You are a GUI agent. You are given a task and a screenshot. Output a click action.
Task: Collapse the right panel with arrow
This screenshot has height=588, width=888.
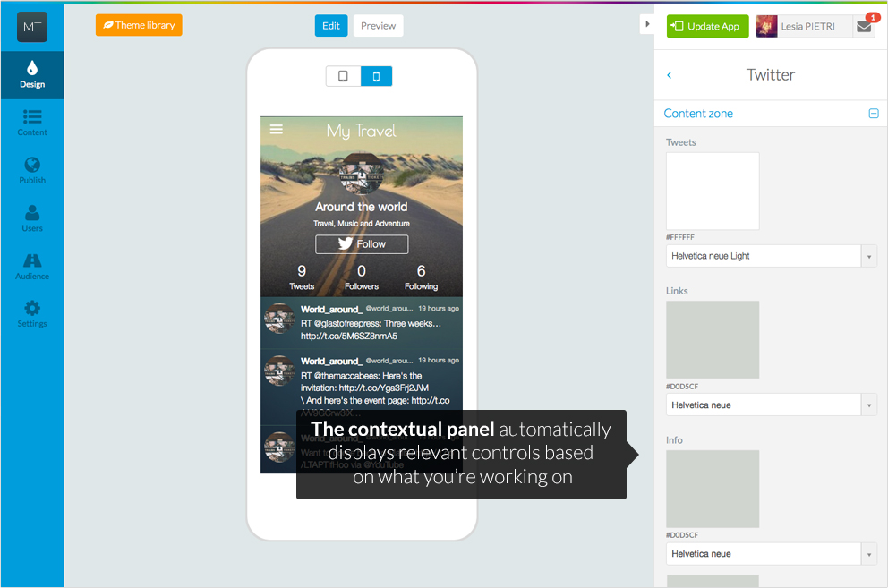(646, 24)
